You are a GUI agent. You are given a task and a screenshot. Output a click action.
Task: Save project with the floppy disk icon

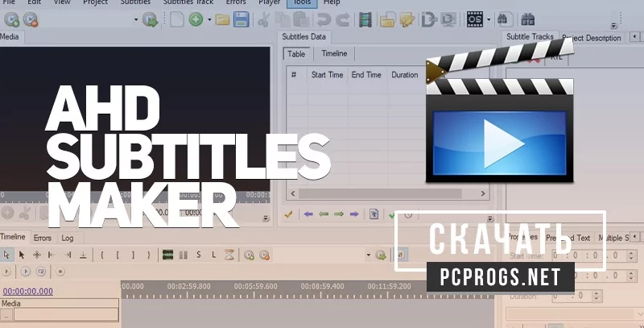click(x=241, y=19)
